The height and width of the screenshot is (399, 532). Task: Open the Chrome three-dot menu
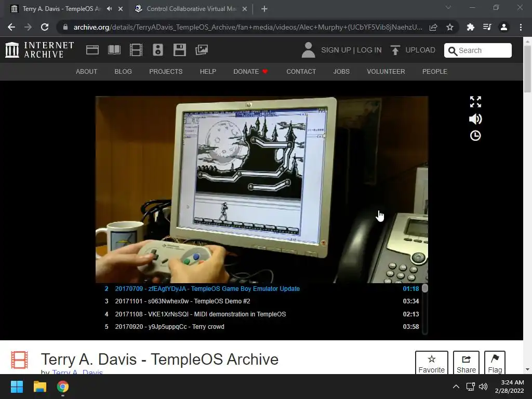pyautogui.click(x=521, y=27)
